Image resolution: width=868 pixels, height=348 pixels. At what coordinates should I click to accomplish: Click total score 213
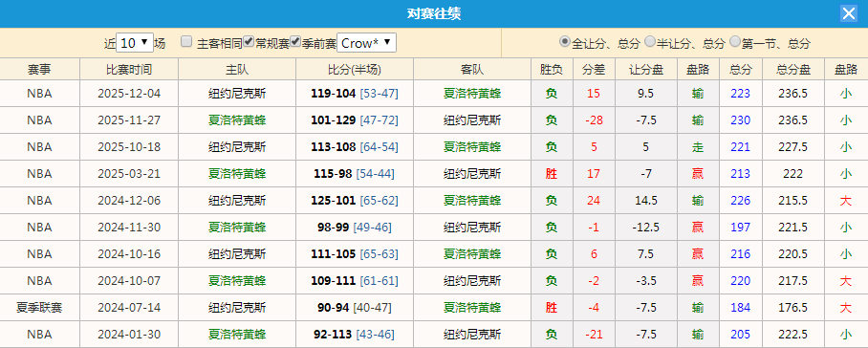click(740, 174)
